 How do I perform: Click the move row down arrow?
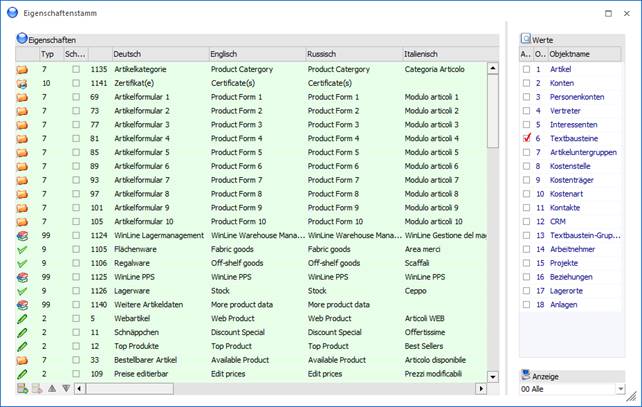66,388
